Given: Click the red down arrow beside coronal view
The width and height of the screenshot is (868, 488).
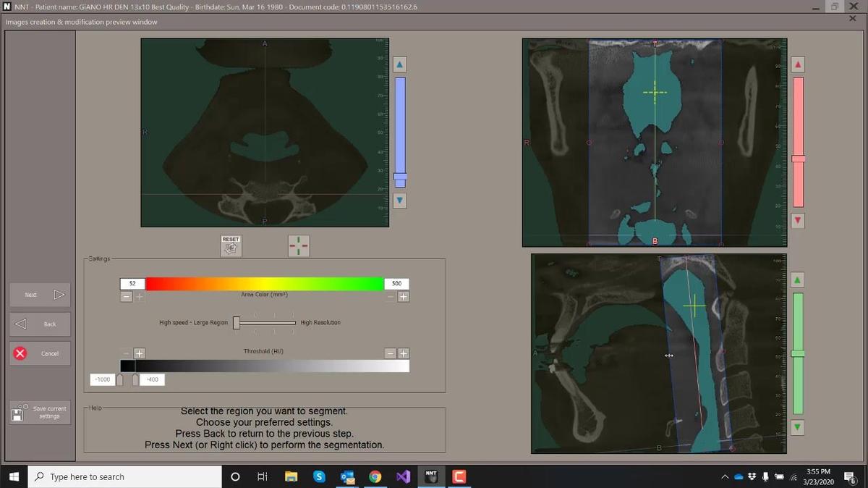Looking at the screenshot, I should [798, 220].
